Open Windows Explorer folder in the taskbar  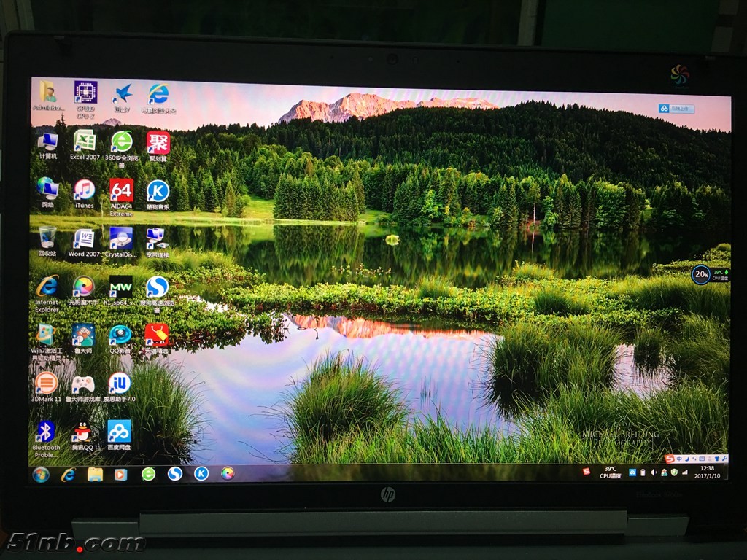pos(95,475)
